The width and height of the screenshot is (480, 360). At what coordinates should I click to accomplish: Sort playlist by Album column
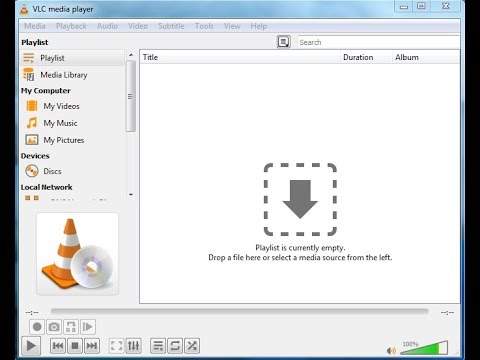click(426, 57)
